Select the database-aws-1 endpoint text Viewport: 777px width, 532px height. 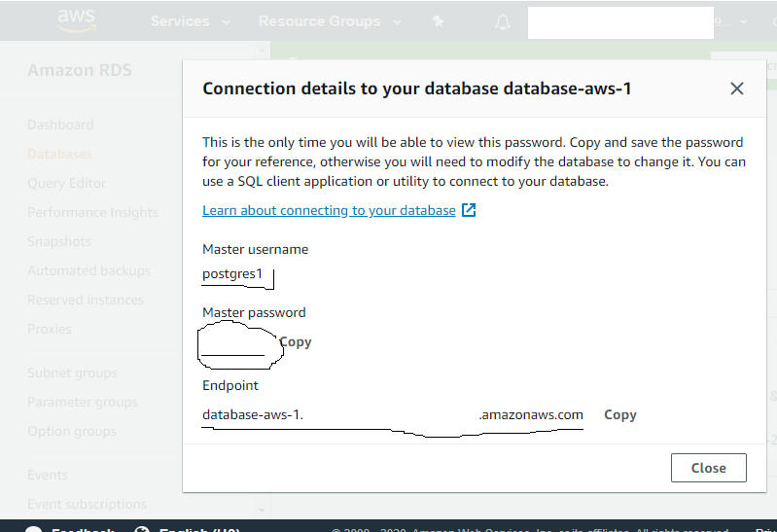[252, 414]
